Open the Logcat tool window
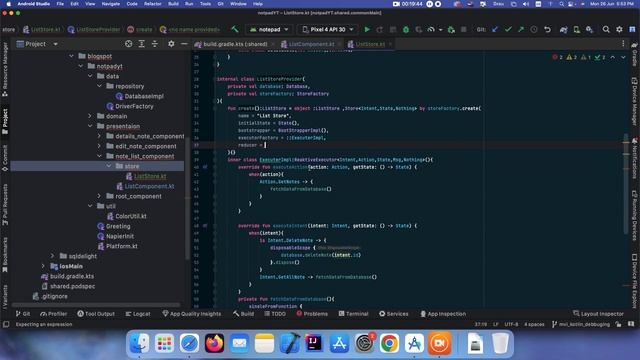This screenshot has height=360, width=640. click(x=138, y=313)
